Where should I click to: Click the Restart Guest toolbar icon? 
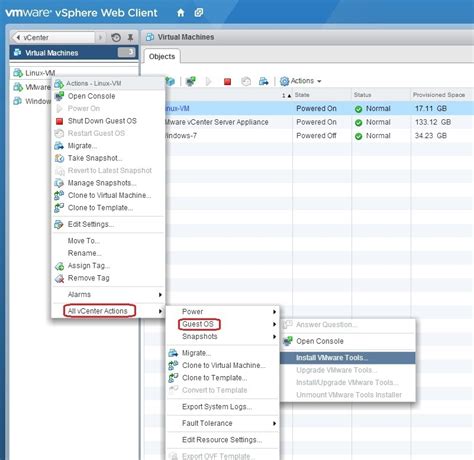pos(246,81)
